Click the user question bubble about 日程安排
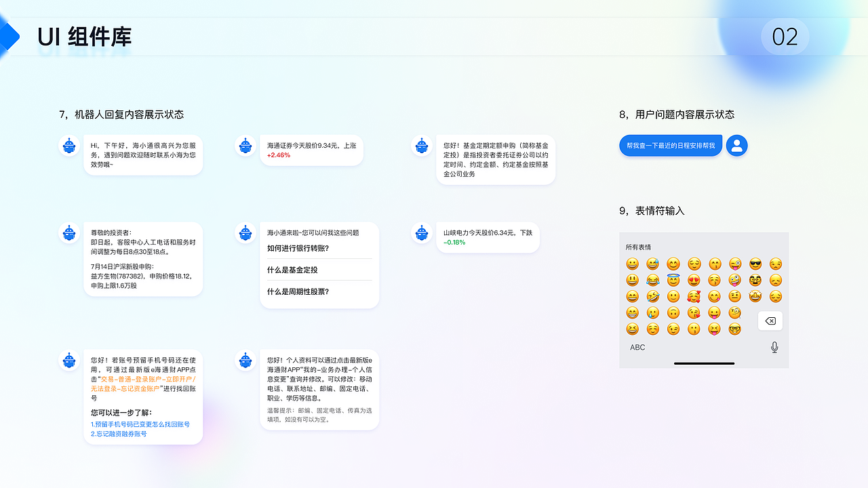 coord(670,145)
